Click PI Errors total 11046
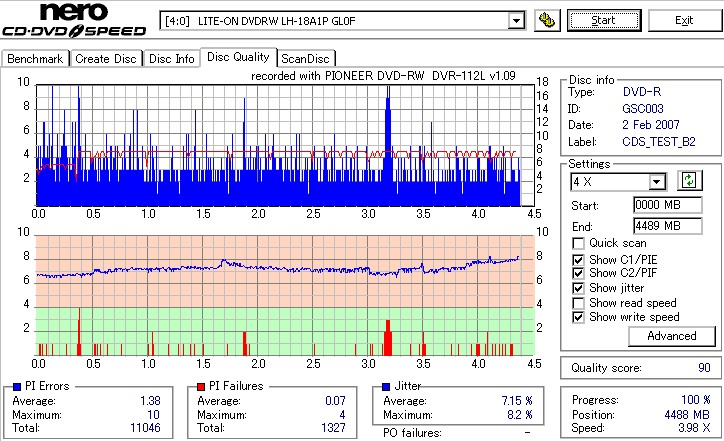The image size is (724, 441). point(145,428)
